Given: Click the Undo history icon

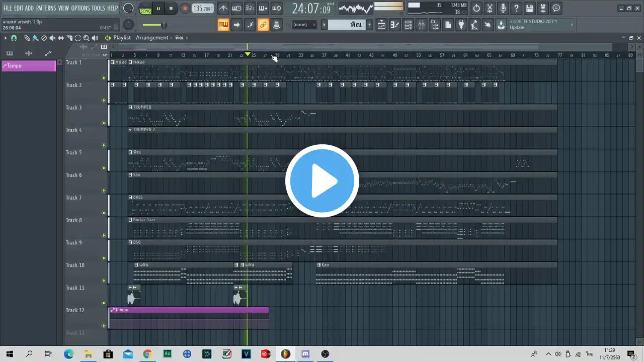Looking at the screenshot, I should [476, 8].
